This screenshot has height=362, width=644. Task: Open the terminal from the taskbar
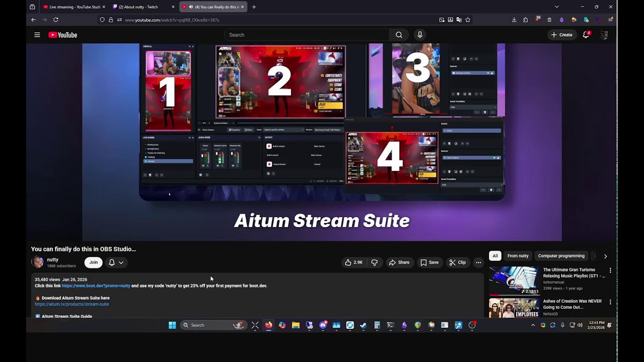[x=390, y=325]
